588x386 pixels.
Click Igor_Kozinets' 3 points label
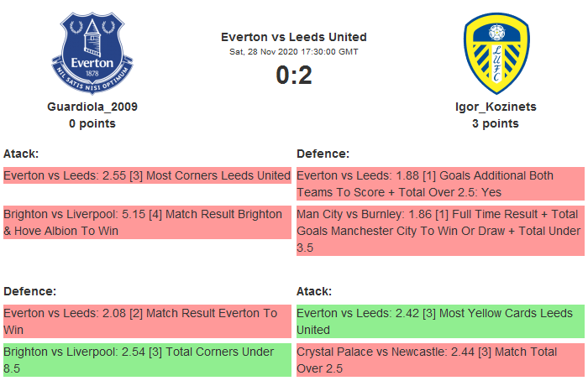(x=495, y=123)
